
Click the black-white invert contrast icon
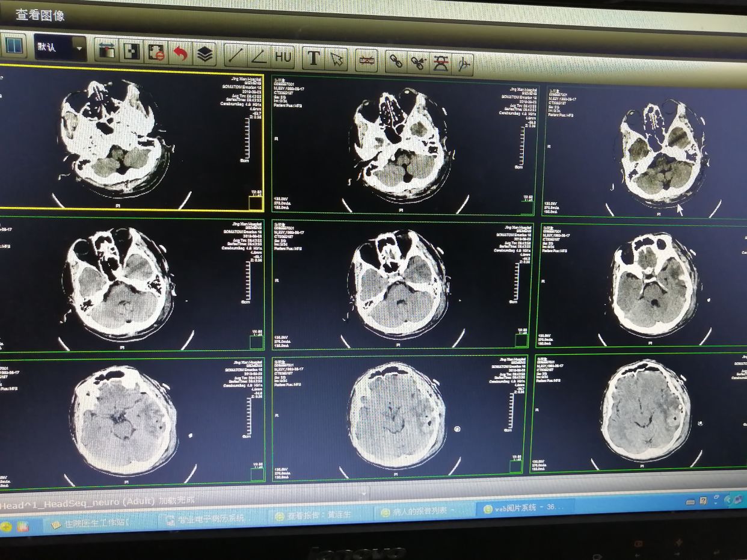[x=131, y=52]
